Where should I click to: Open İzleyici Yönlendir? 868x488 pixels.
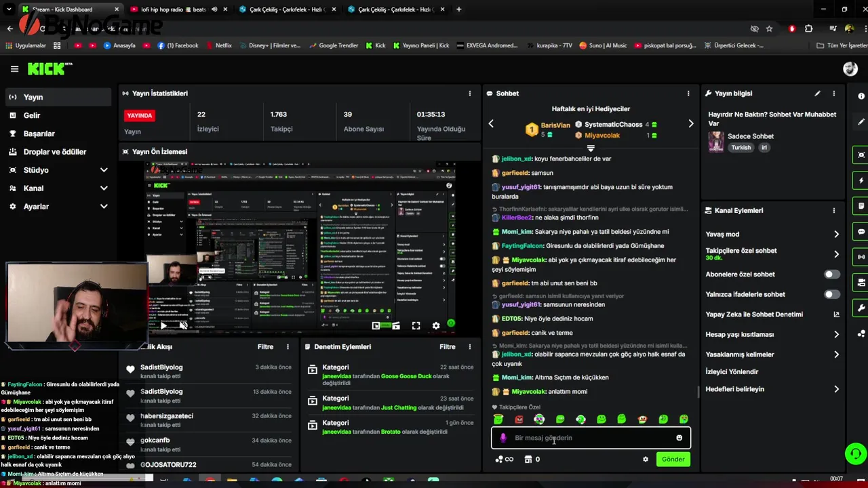732,371
